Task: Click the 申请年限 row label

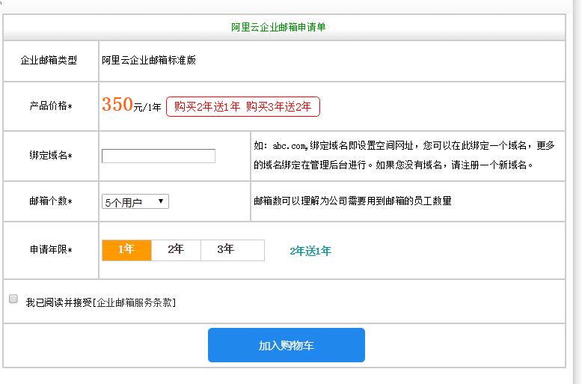Action: coord(51,249)
